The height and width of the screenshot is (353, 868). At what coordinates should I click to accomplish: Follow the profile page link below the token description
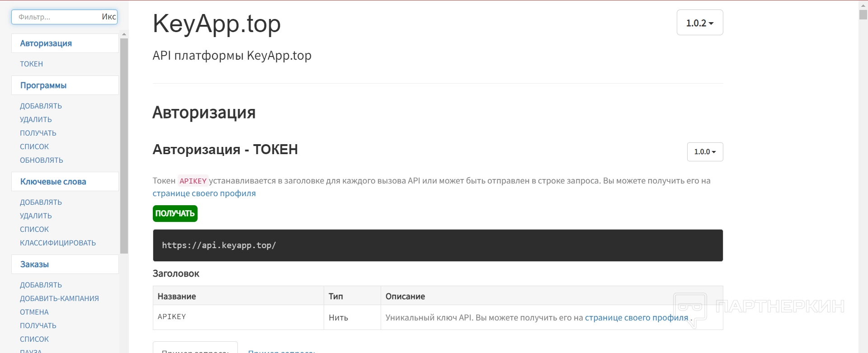pyautogui.click(x=204, y=193)
